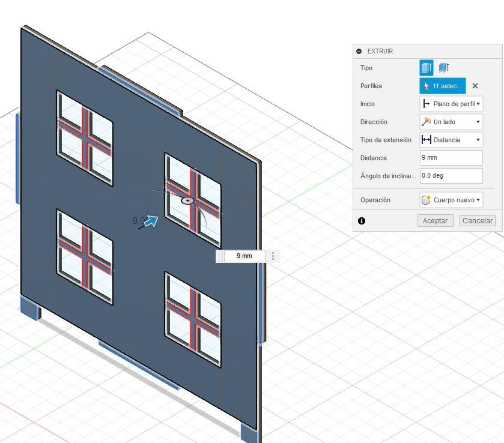Open the three-dot menu beside 9 mm

[273, 256]
